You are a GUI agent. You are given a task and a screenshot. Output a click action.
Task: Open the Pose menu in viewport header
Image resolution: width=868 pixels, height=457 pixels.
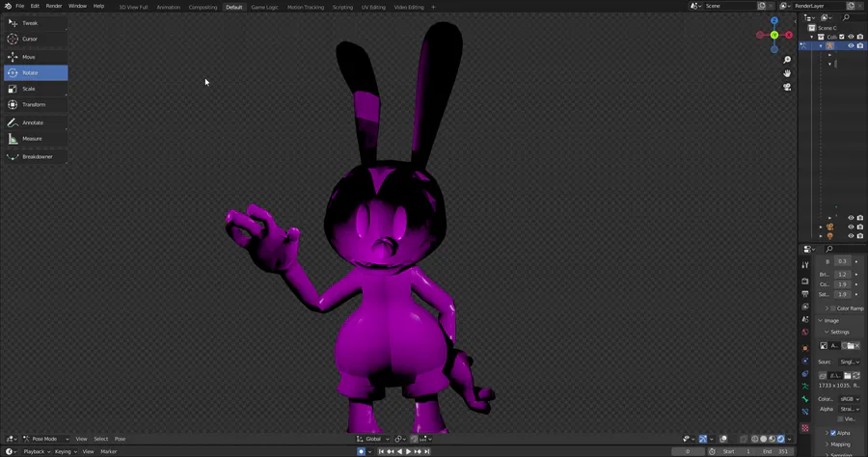[x=121, y=439]
